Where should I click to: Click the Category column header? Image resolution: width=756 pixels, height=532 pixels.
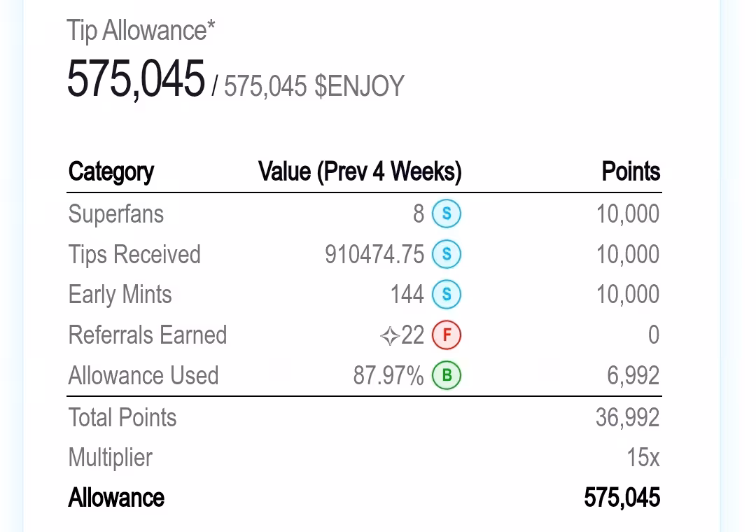click(x=111, y=171)
